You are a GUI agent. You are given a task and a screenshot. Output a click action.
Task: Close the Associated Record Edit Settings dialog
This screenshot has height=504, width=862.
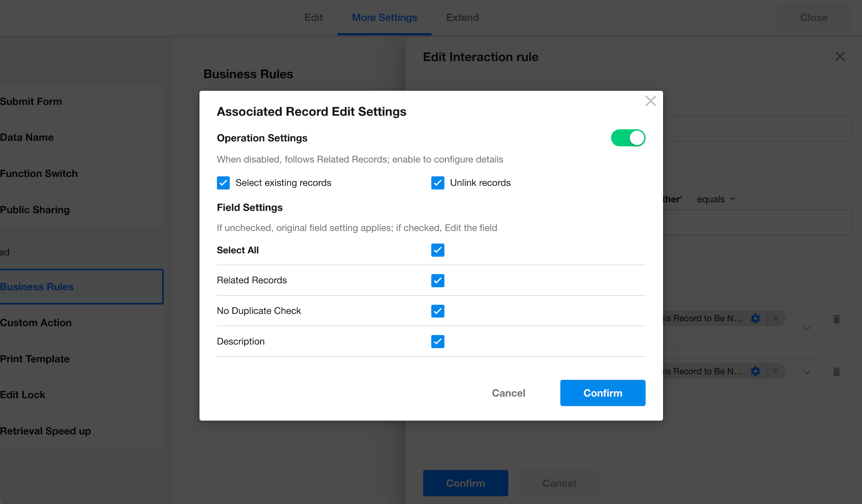click(x=651, y=101)
